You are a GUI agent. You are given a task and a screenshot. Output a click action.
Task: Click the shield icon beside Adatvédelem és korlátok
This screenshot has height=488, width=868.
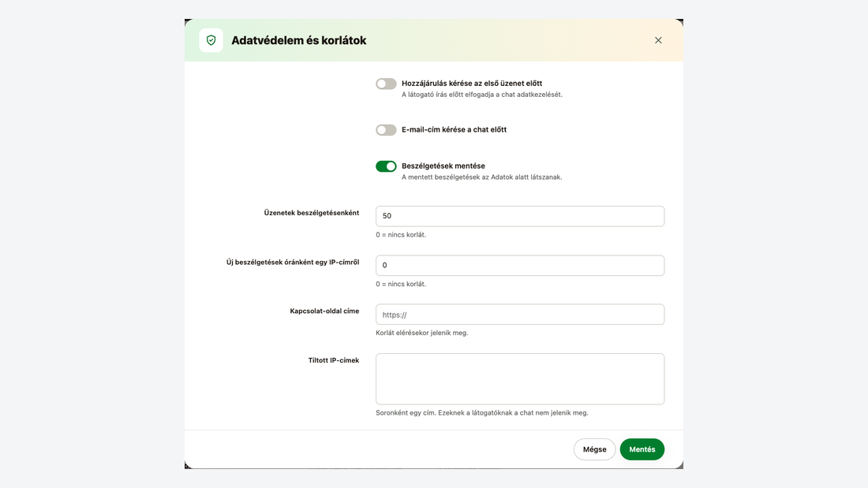[211, 40]
